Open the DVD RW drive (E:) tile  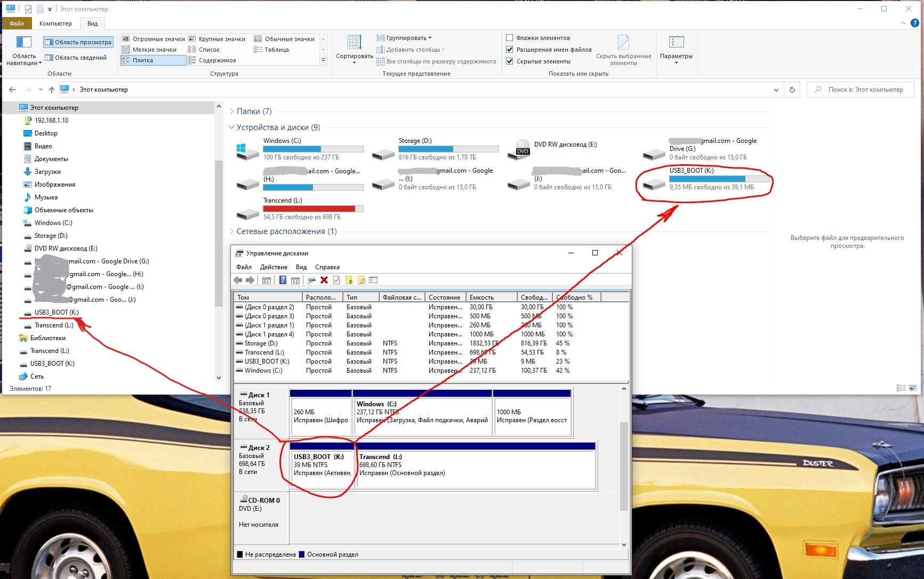point(571,149)
